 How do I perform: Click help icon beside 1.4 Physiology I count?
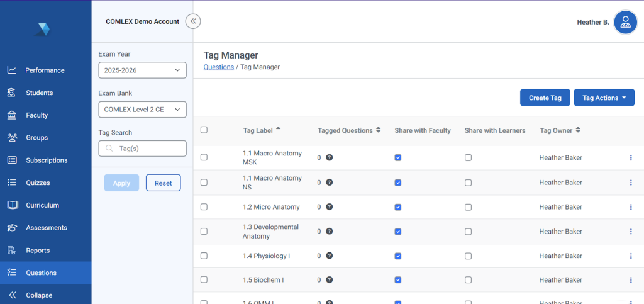pyautogui.click(x=330, y=256)
